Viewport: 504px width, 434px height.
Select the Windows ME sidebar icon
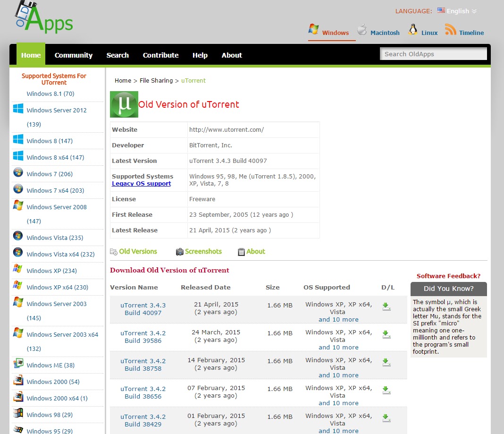[17, 364]
